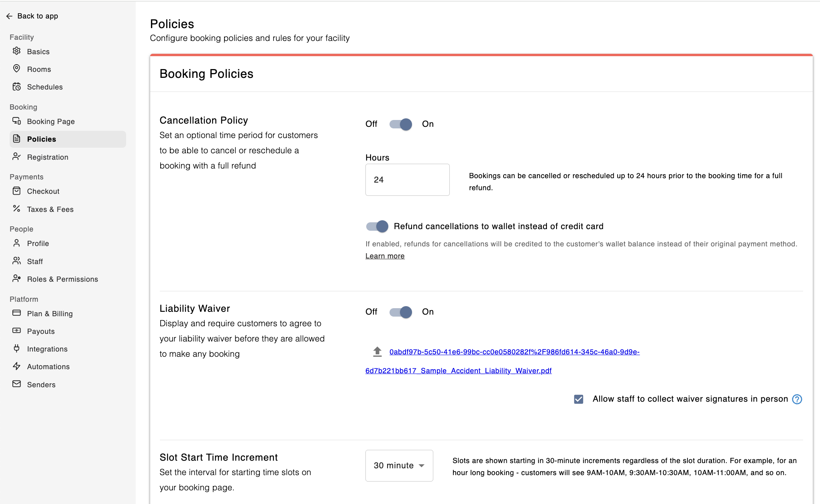Viewport: 820px width, 504px height.
Task: Go to Taxes & Fees settings
Action: pos(50,209)
